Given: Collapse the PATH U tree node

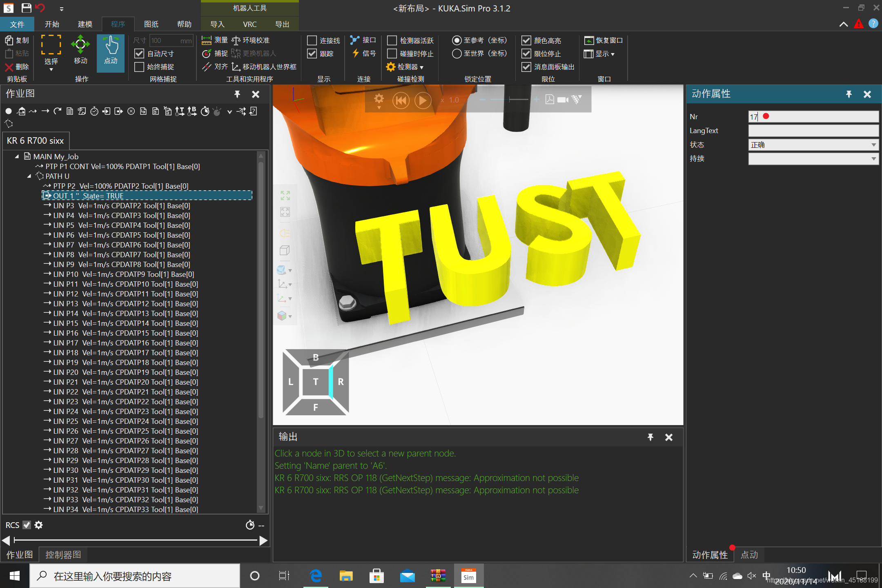Looking at the screenshot, I should click(x=29, y=176).
